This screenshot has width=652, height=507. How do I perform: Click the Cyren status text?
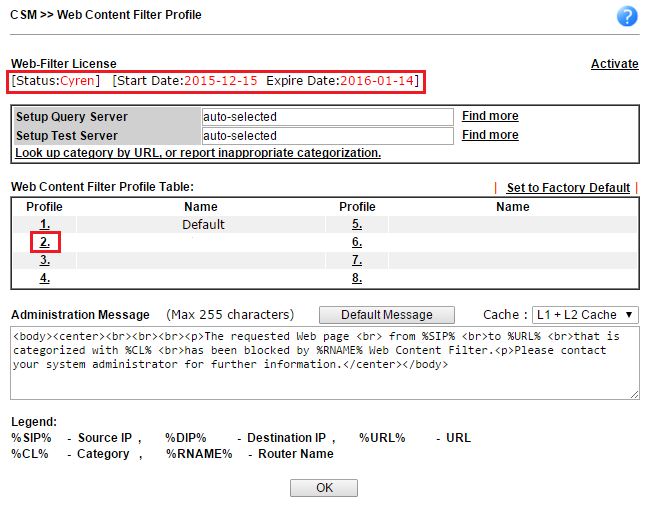[x=77, y=81]
